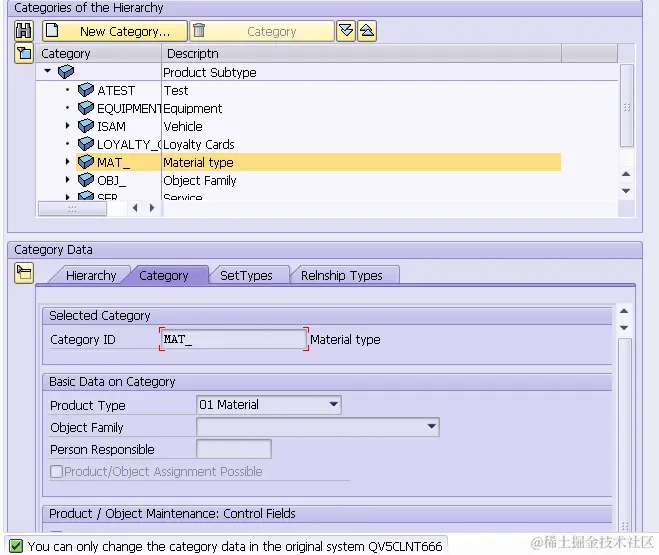Click the green checkmark status icon
This screenshot has width=659, height=555.
pos(16,546)
